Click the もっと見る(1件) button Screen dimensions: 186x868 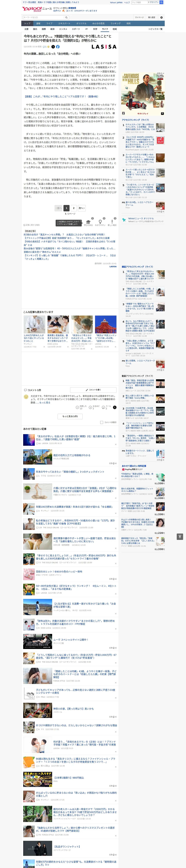click(70, 416)
